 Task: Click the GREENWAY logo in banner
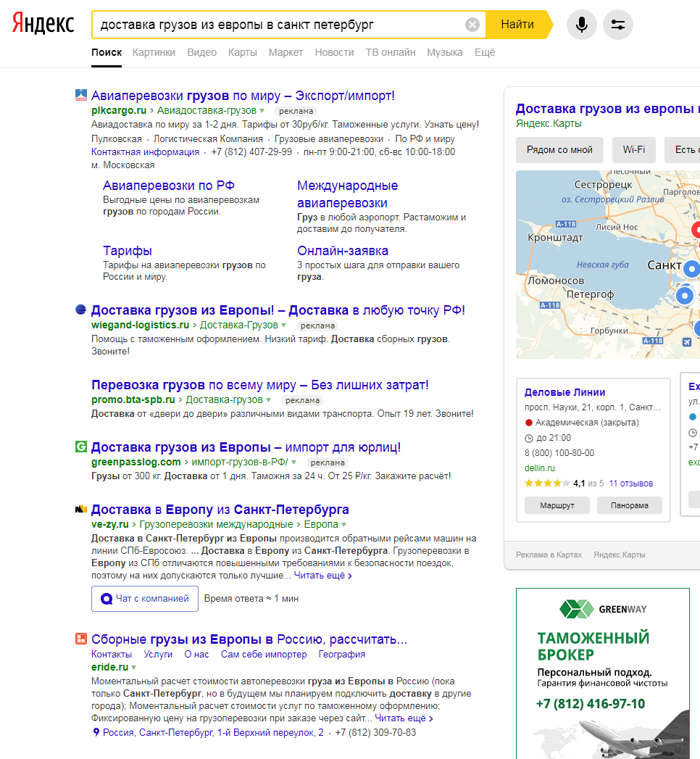tap(603, 609)
